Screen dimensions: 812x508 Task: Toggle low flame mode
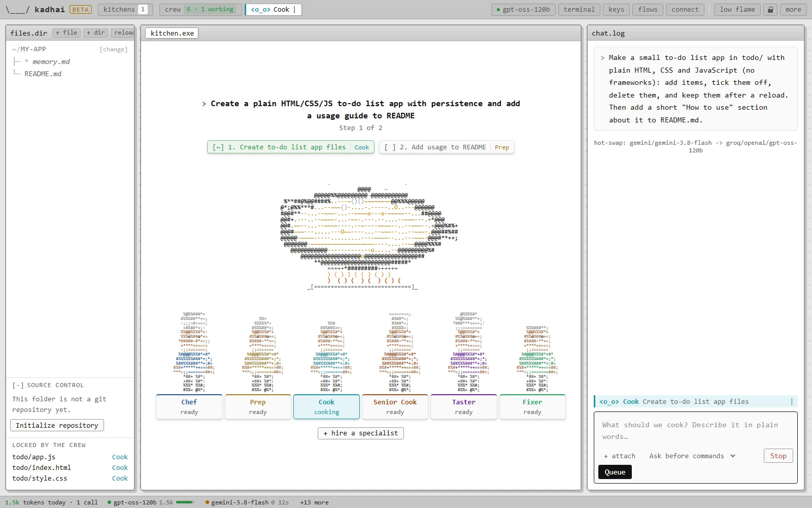click(x=737, y=10)
